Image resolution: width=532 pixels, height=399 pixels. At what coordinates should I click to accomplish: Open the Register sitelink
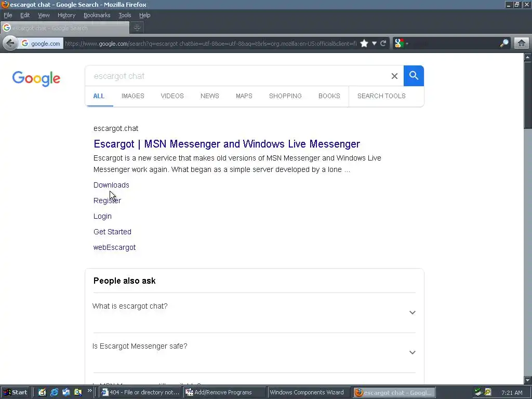pyautogui.click(x=107, y=201)
